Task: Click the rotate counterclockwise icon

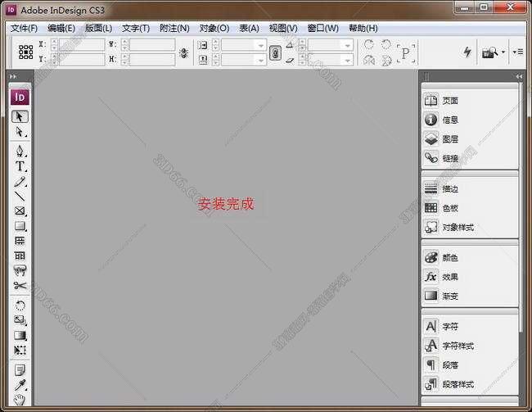Action: click(x=385, y=44)
